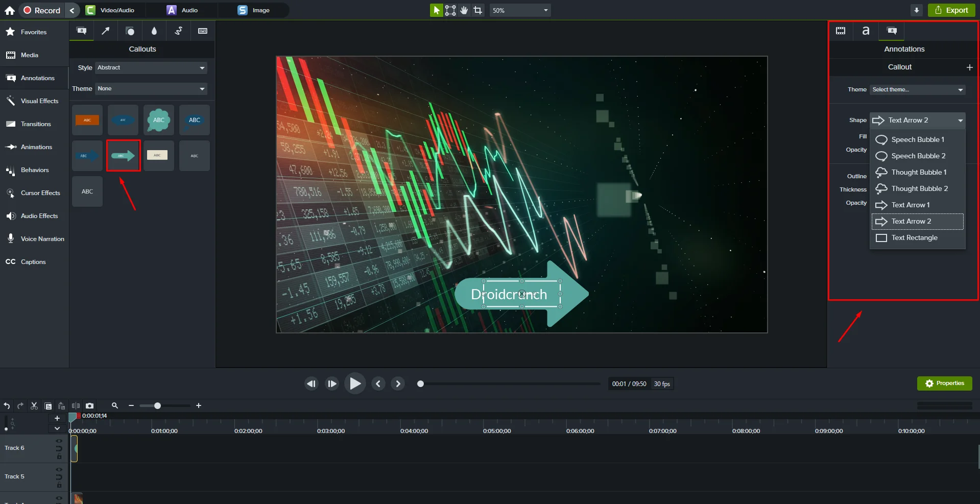This screenshot has width=980, height=504.
Task: Activate the Crop tool
Action: pyautogui.click(x=477, y=10)
